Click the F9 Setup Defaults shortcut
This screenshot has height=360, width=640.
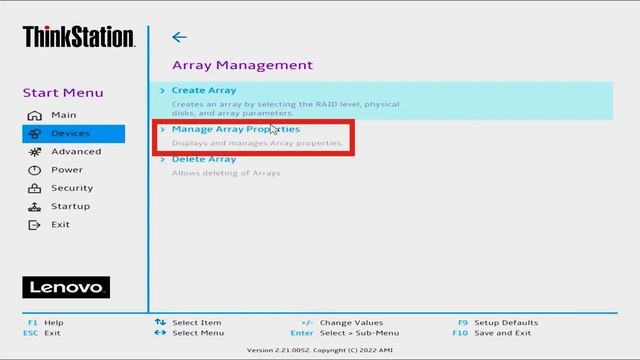[498, 322]
